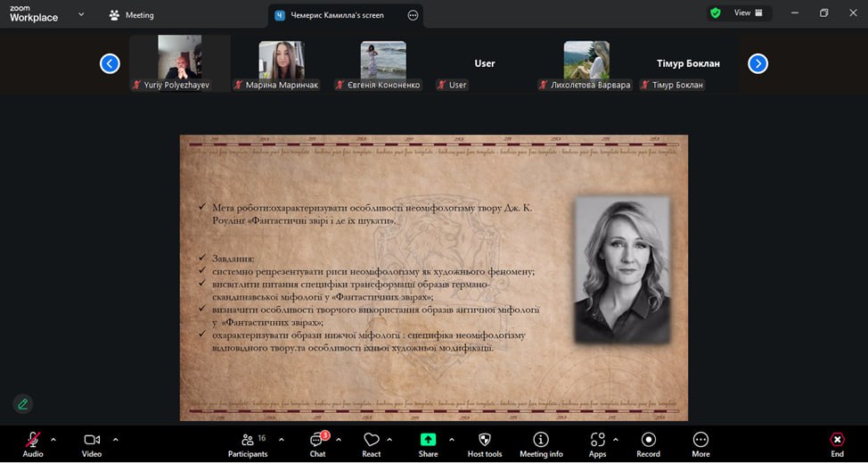Click the React heart icon

372,441
